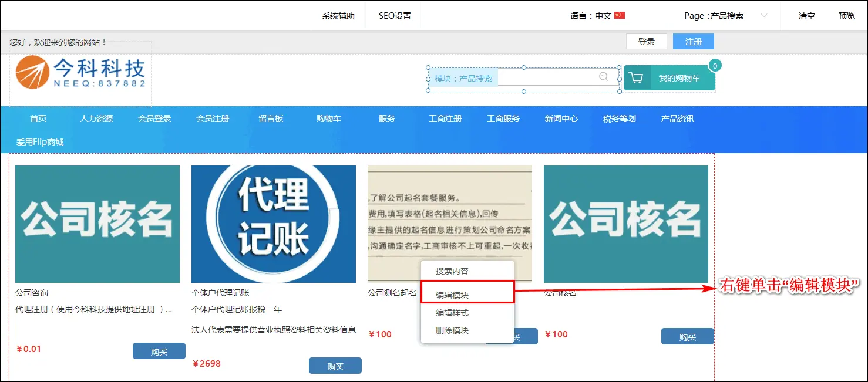This screenshot has width=868, height=382.
Task: Open the 新闻中心 navigation tab
Action: tap(561, 119)
